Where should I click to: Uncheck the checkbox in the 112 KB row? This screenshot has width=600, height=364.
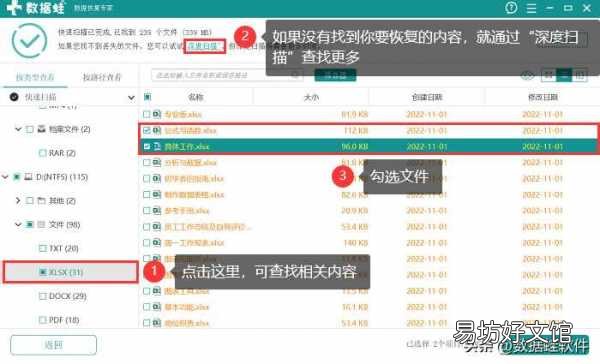pos(147,131)
